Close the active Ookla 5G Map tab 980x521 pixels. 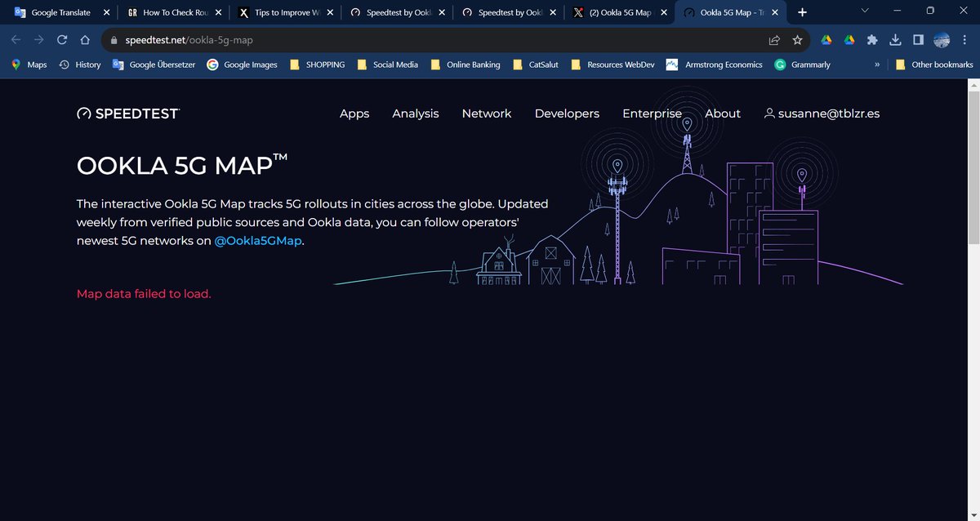775,12
